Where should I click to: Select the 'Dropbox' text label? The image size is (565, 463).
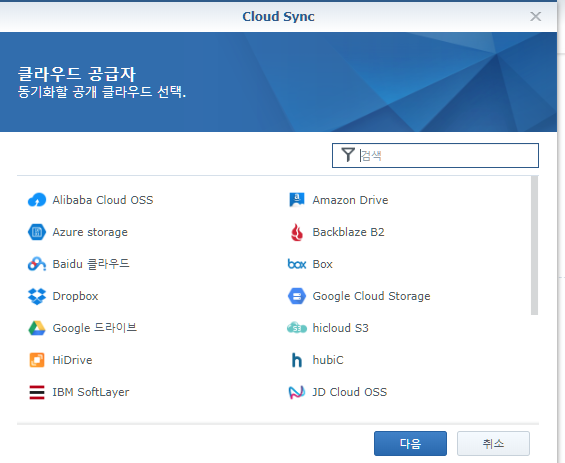[x=75, y=296]
